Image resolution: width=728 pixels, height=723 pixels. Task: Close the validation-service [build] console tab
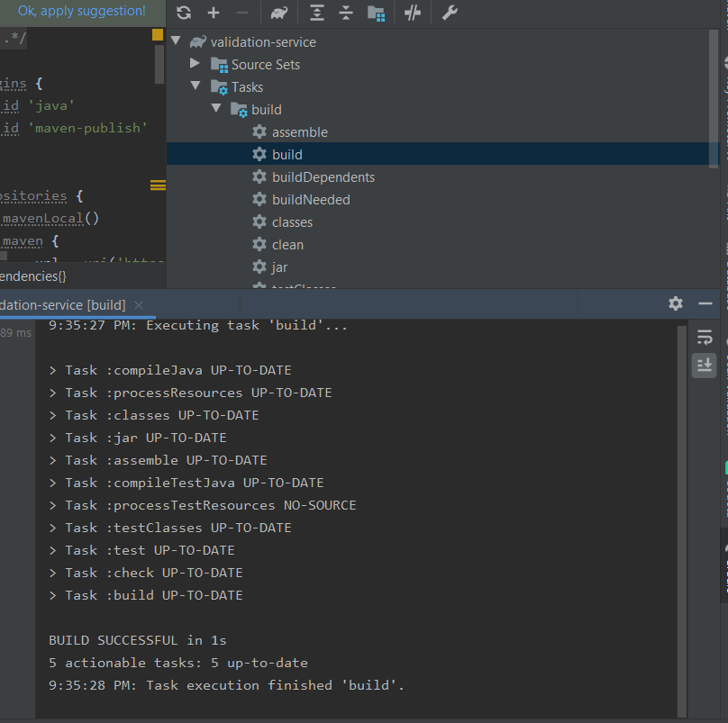click(x=138, y=306)
